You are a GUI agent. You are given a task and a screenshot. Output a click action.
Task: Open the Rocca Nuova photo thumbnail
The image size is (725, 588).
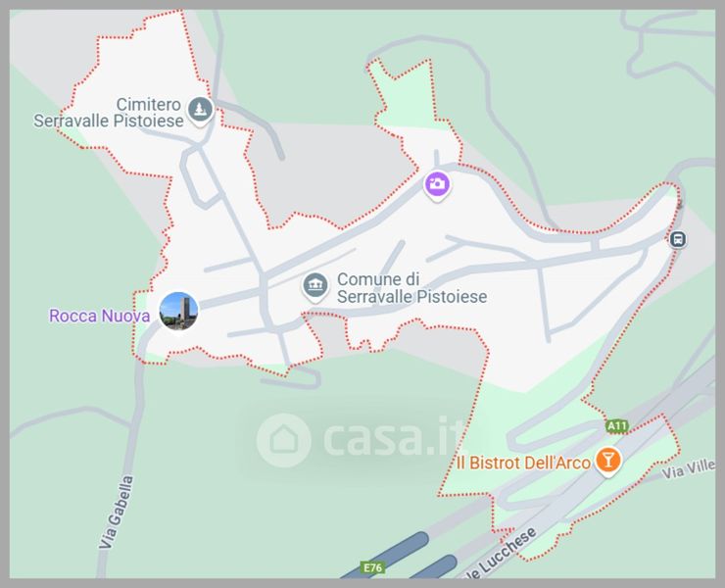(x=178, y=311)
